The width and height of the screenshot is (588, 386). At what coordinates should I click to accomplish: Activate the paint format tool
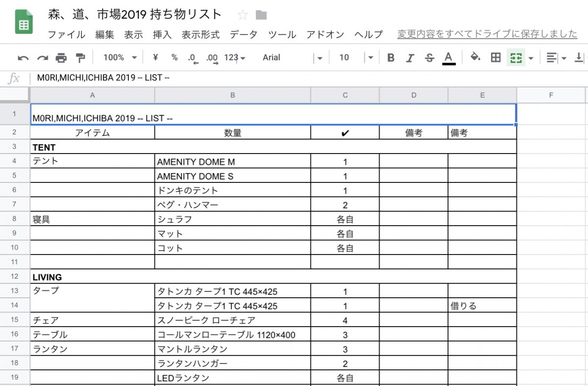pos(80,58)
